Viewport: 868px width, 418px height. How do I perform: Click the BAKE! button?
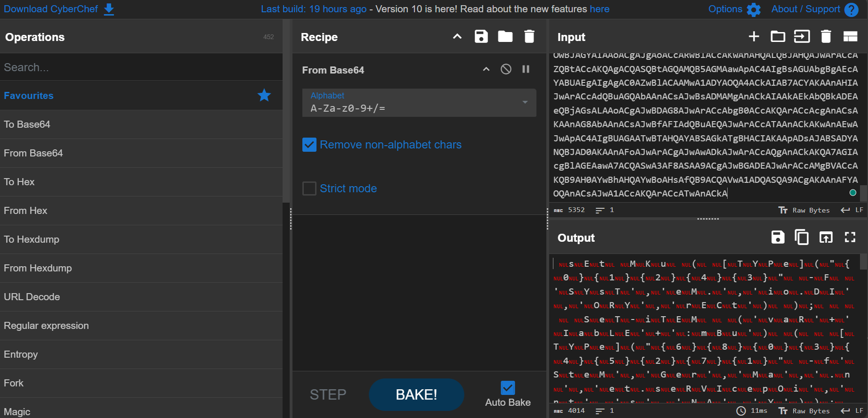point(416,394)
